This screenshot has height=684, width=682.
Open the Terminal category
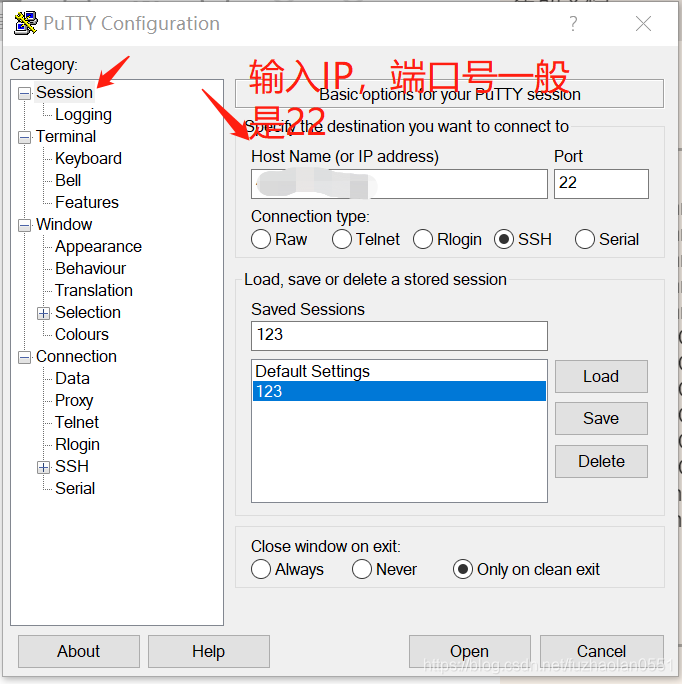[66, 137]
